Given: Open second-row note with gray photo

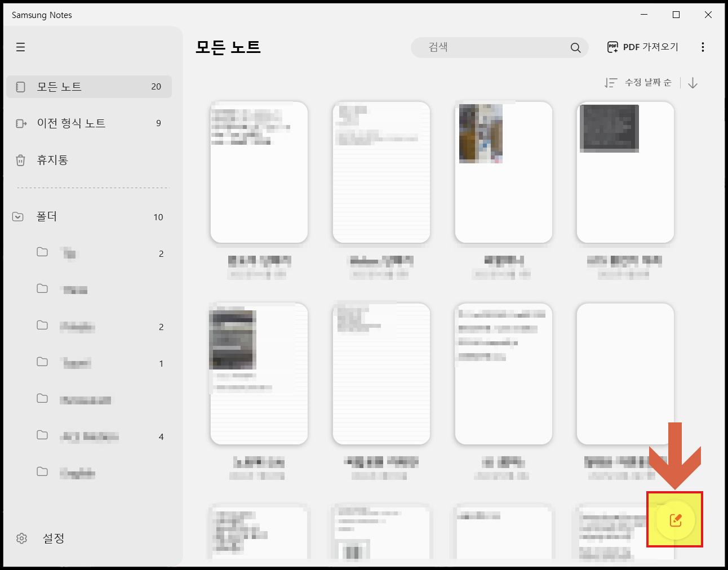Looking at the screenshot, I should [259, 374].
